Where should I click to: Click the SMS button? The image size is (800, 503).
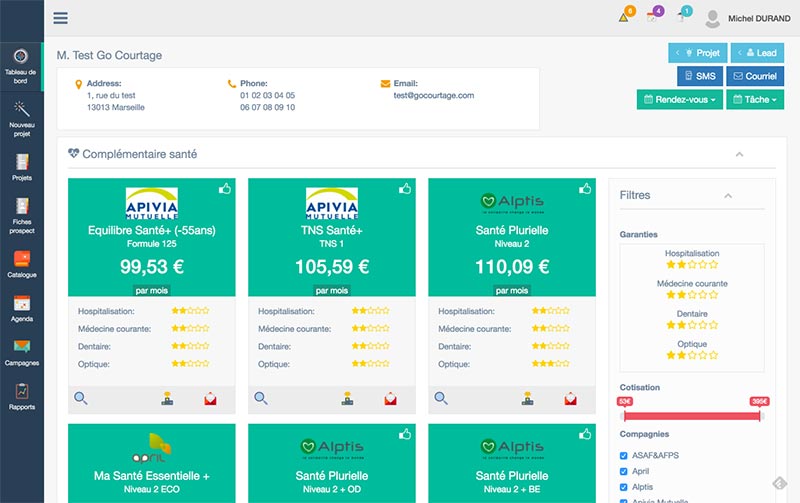699,76
